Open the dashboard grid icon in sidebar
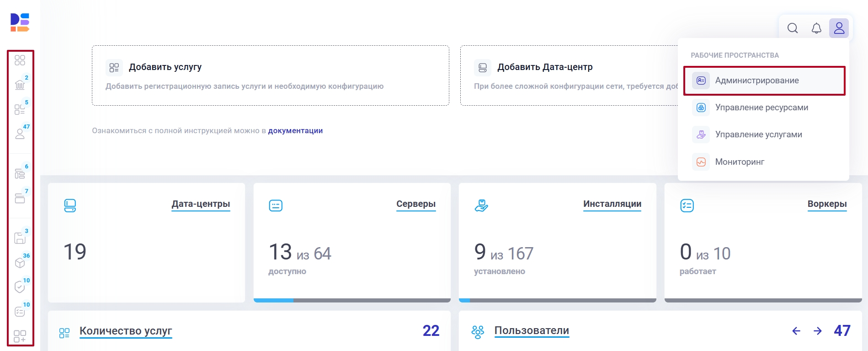 [20, 60]
